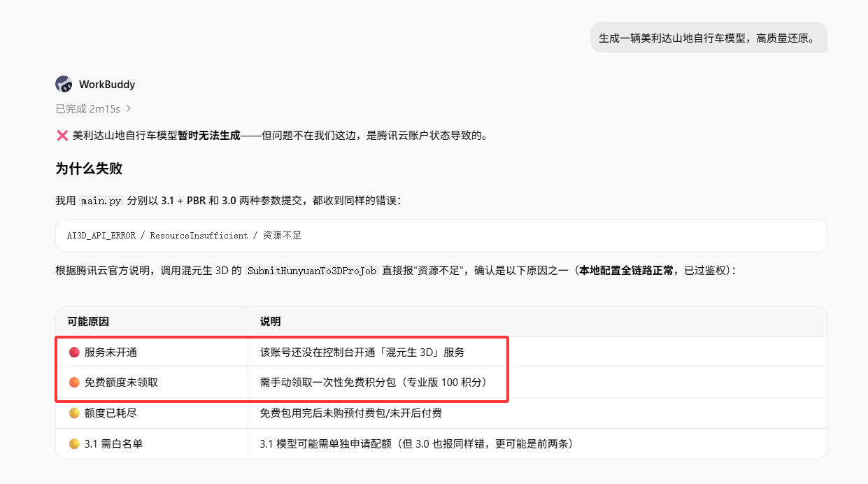The image size is (868, 484).
Task: Click the 免费额度未领取 cell
Action: (152, 383)
